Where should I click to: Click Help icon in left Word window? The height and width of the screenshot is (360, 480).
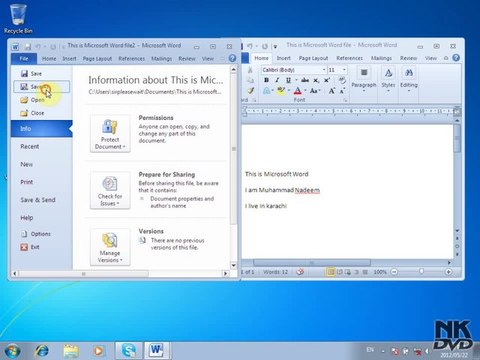[232, 58]
